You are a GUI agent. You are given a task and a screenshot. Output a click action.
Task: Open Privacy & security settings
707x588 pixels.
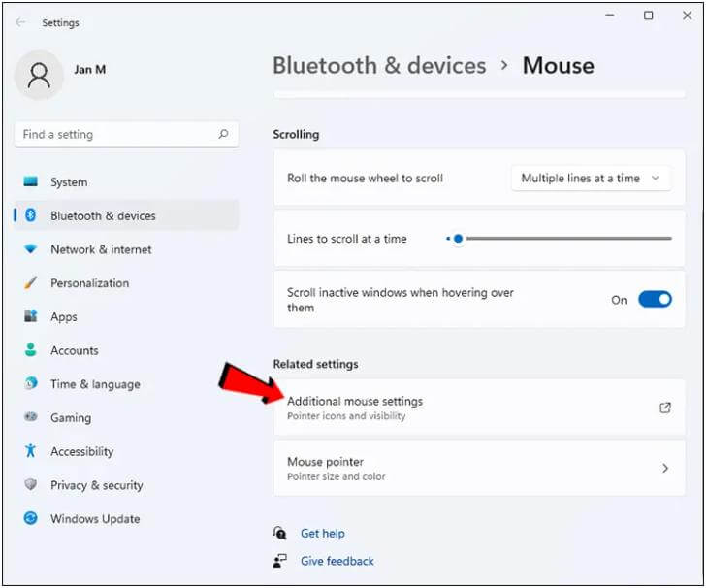(x=126, y=484)
